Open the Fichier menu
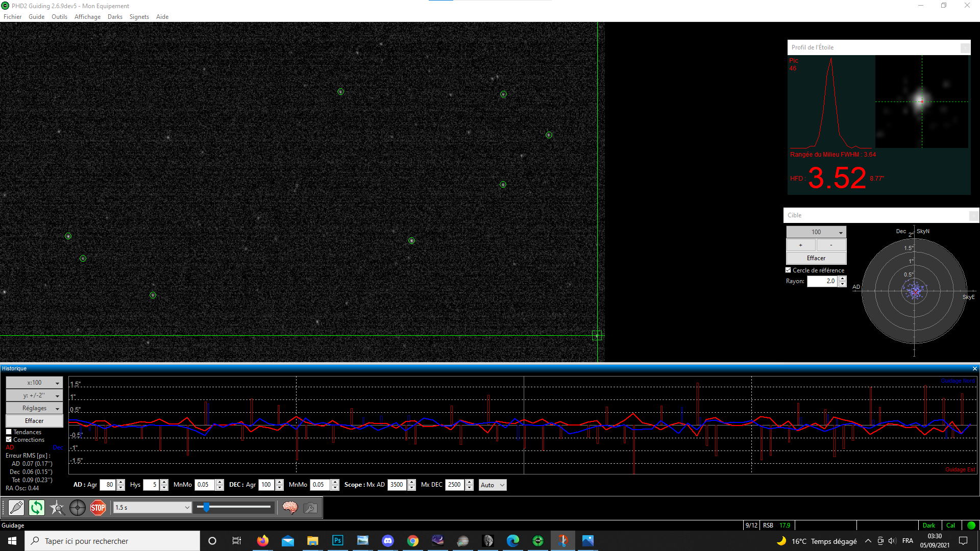This screenshot has height=551, width=980. point(12,17)
